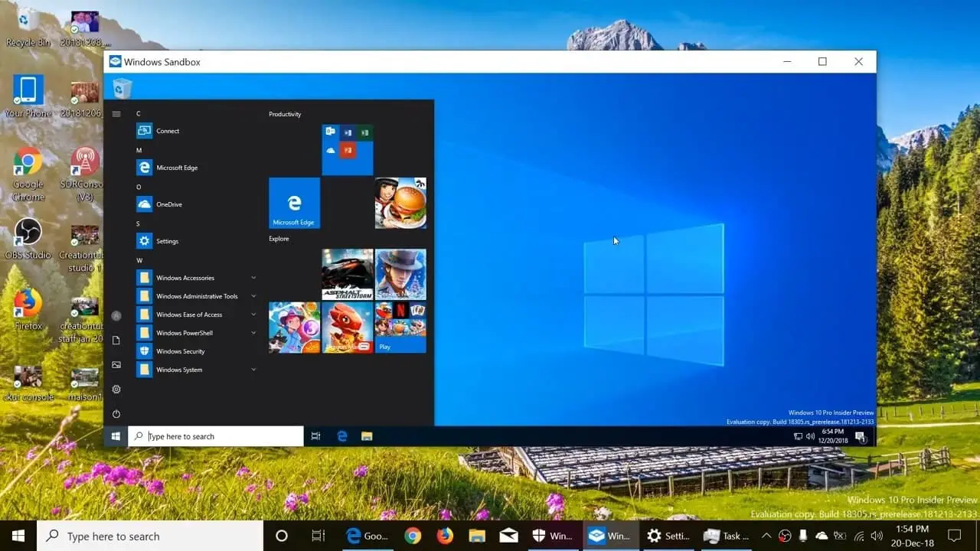Open the Pictures icon in Start sidebar
Image resolution: width=980 pixels, height=551 pixels.
coord(116,365)
